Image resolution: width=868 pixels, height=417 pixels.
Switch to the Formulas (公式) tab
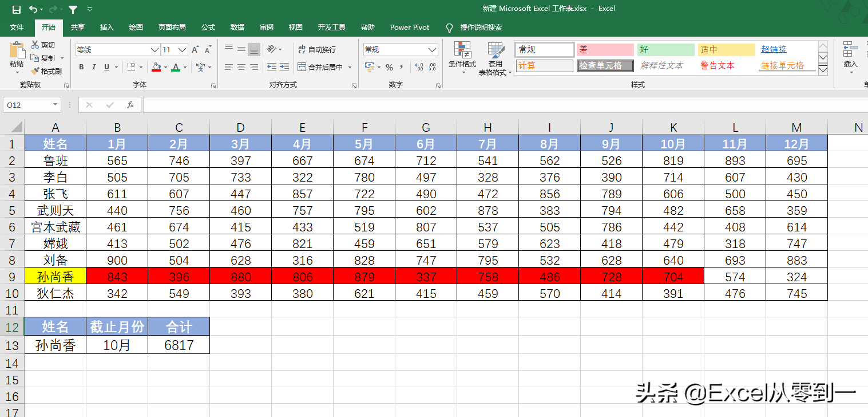208,27
